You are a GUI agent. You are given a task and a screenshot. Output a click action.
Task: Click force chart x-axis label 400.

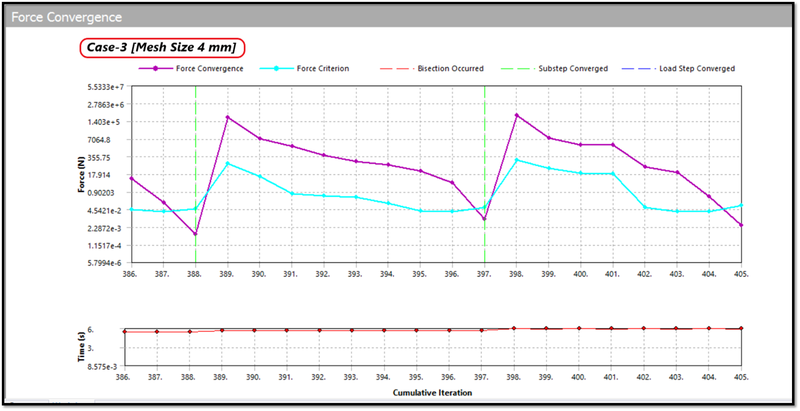580,274
